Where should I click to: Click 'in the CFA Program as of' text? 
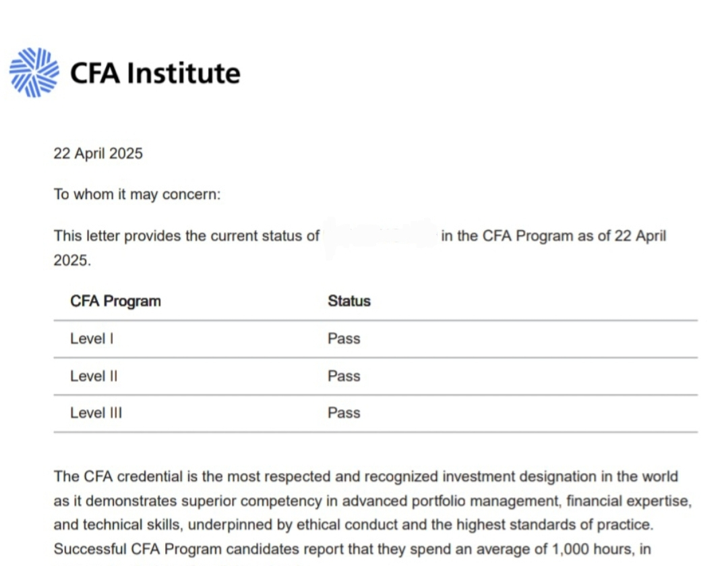pyautogui.click(x=526, y=236)
